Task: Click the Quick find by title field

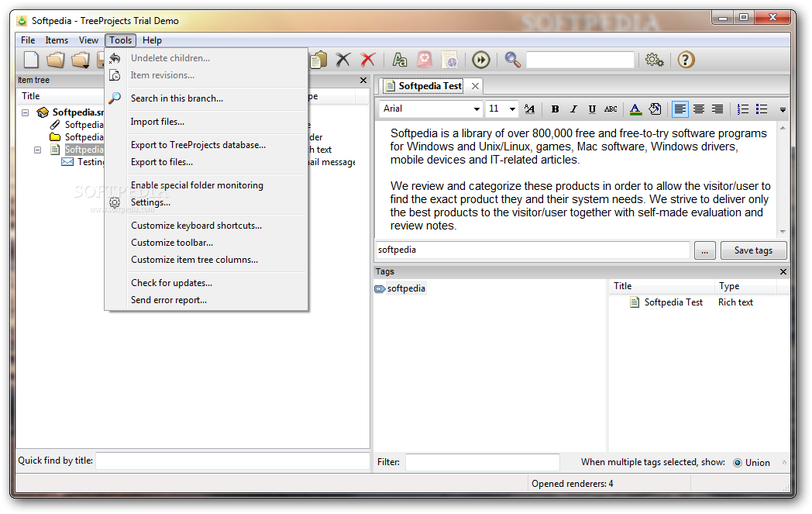Action: [232, 461]
